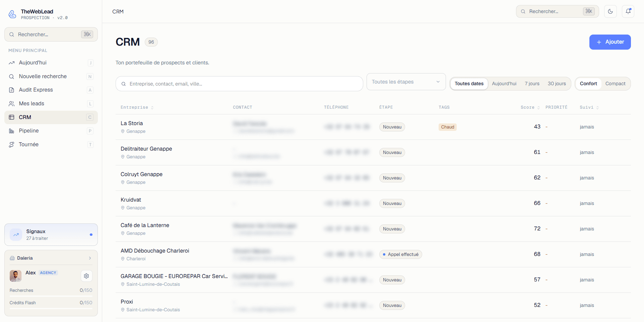644x322 pixels.
Task: Click Tournée route icon
Action: [x=12, y=145]
